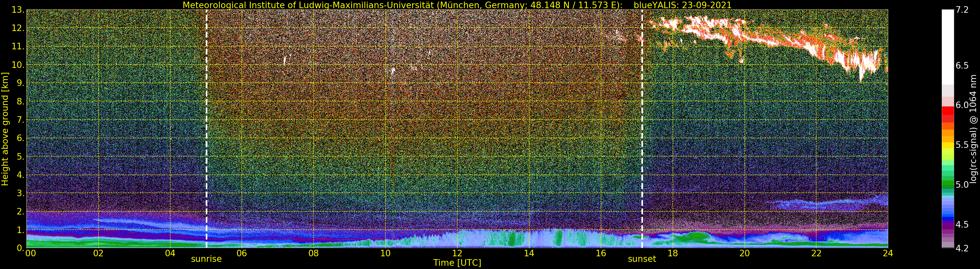This screenshot has height=269, width=980.
Task: Click colorbar tick value 6.5
Action: (962, 65)
